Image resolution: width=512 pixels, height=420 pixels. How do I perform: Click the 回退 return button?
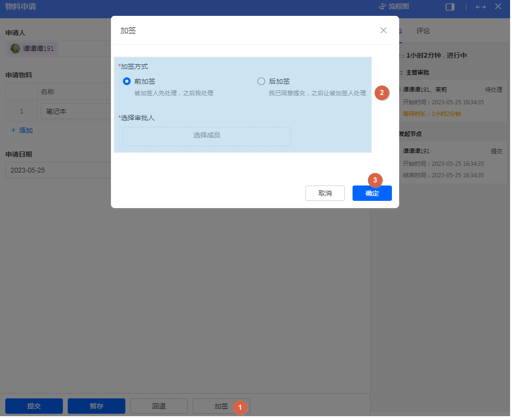coord(158,406)
